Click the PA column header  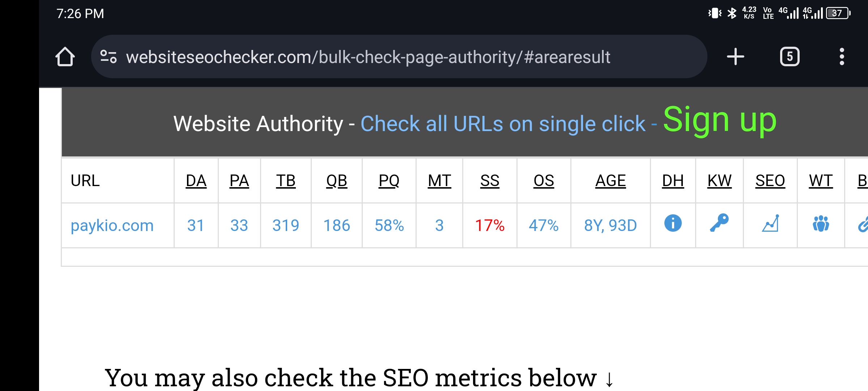239,181
